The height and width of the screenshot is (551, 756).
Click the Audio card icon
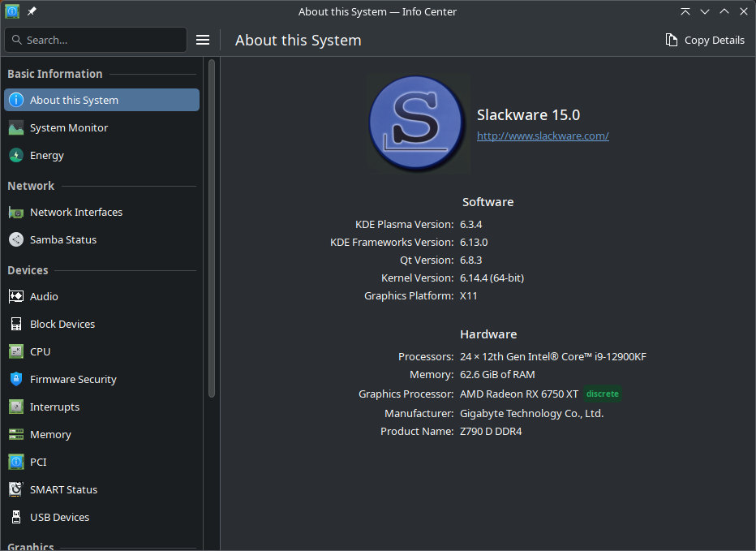[x=16, y=296]
